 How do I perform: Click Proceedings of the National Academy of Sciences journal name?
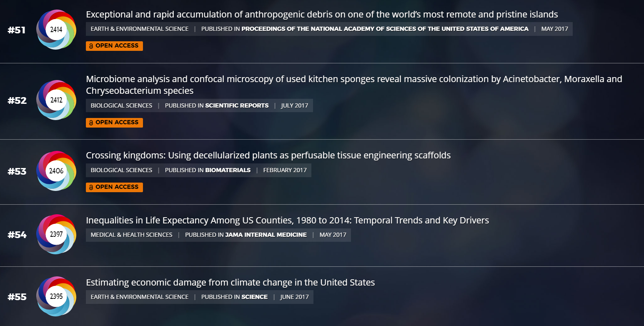click(385, 29)
